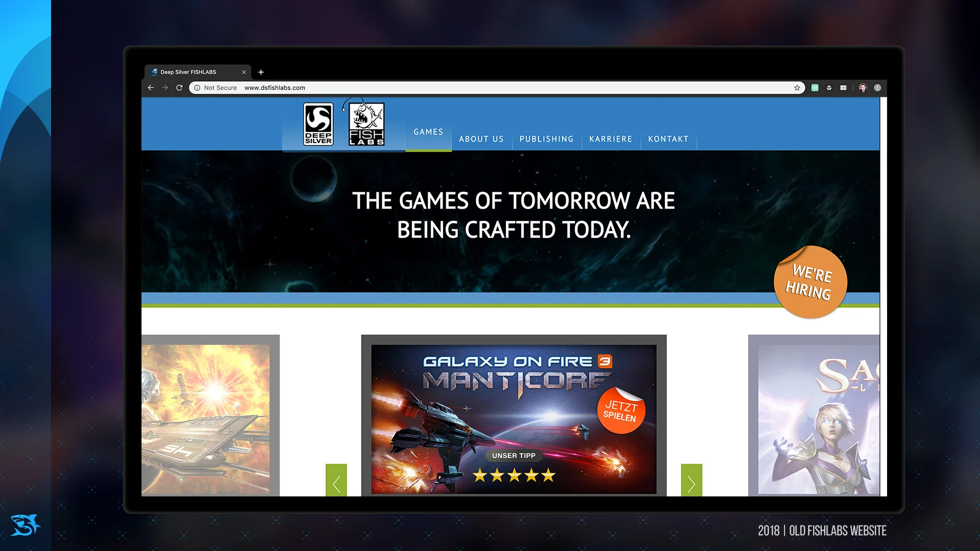Open the KARRIERE menu item

pos(610,139)
